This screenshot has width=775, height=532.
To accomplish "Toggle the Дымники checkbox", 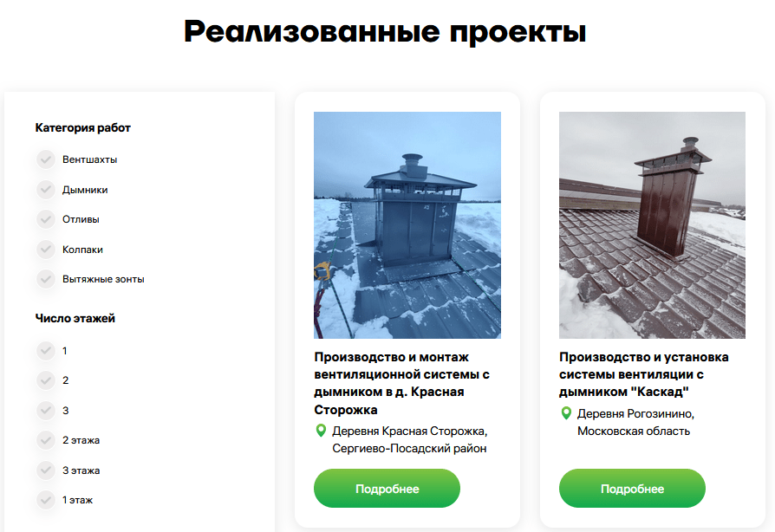I will tap(46, 190).
